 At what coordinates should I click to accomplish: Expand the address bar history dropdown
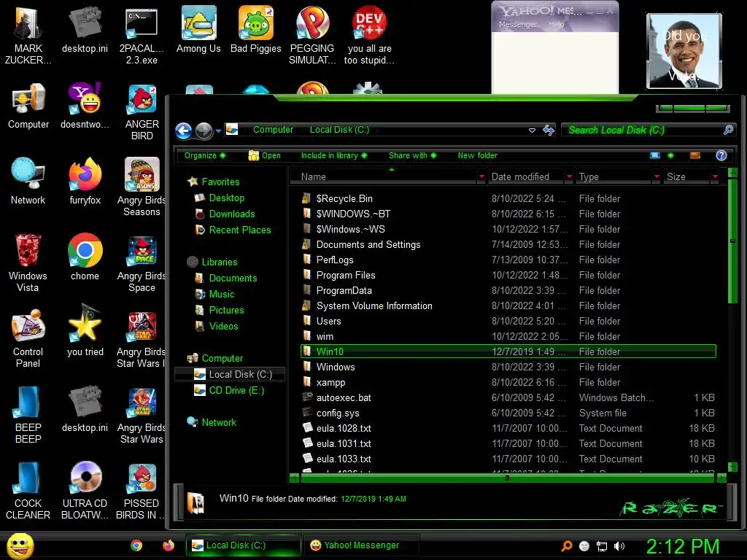click(532, 130)
